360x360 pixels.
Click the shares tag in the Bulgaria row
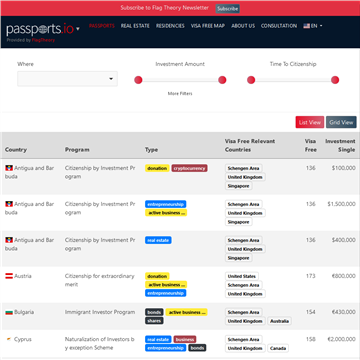click(154, 321)
